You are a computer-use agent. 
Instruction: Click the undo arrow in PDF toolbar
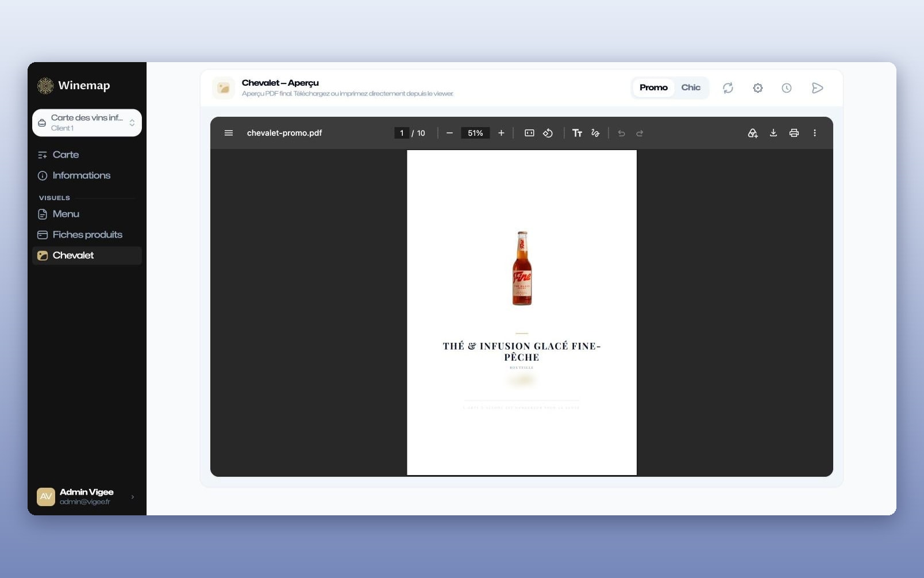tap(621, 133)
